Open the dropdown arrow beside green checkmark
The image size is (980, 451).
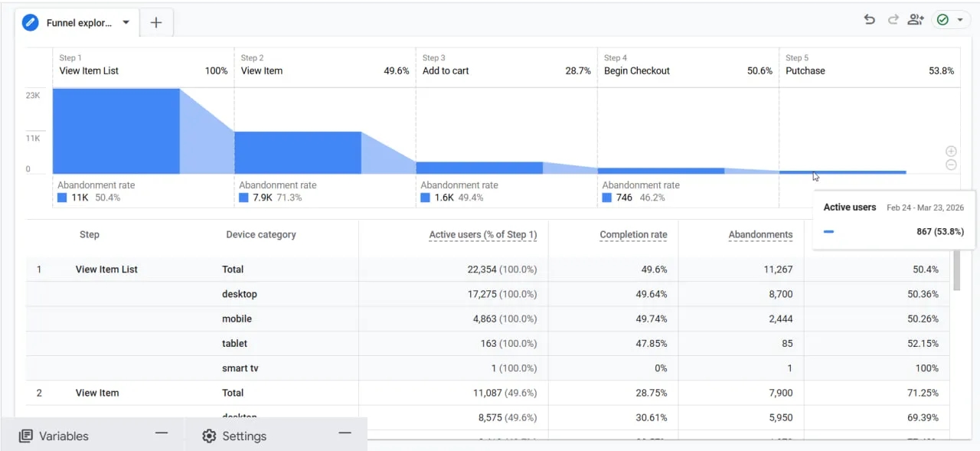tap(960, 20)
